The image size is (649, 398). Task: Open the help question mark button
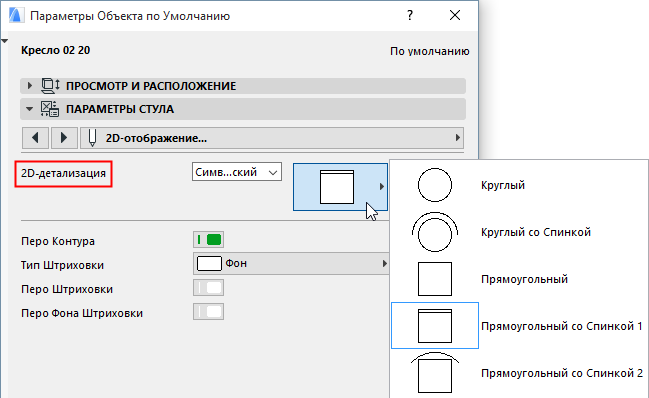pos(409,15)
